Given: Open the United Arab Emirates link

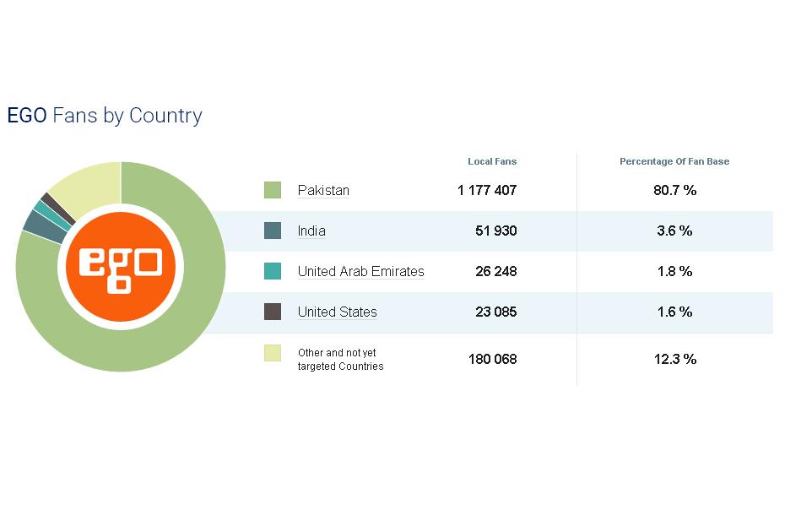Looking at the screenshot, I should tap(360, 271).
